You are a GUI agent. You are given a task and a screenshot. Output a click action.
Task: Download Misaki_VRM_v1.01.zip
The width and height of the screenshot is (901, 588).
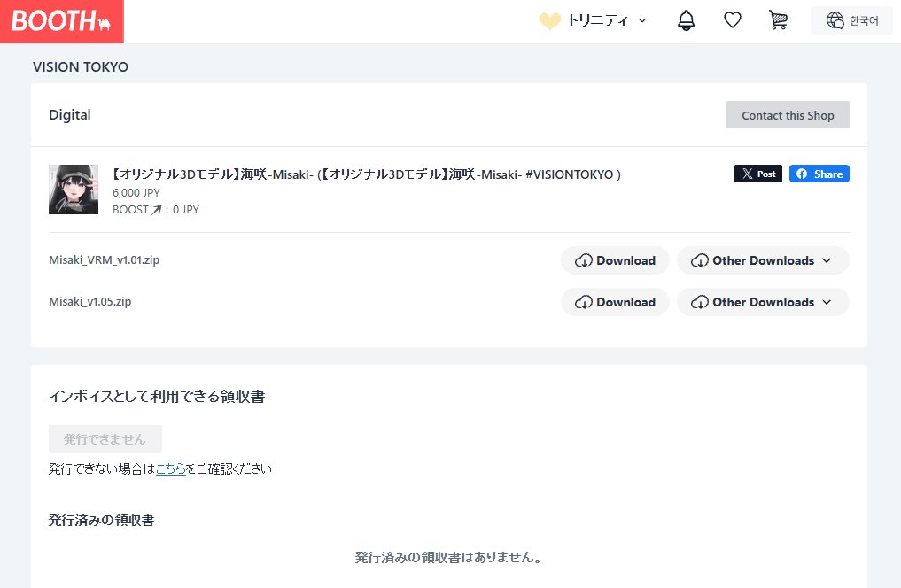pyautogui.click(x=615, y=260)
